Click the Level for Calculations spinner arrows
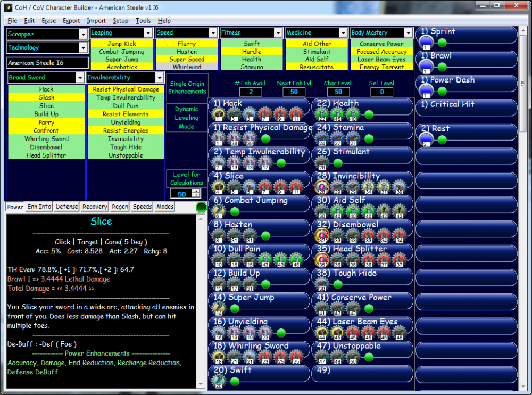The width and height of the screenshot is (532, 395). point(196,194)
